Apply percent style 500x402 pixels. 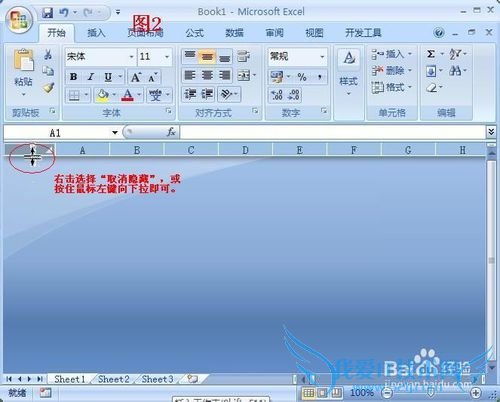click(x=302, y=77)
